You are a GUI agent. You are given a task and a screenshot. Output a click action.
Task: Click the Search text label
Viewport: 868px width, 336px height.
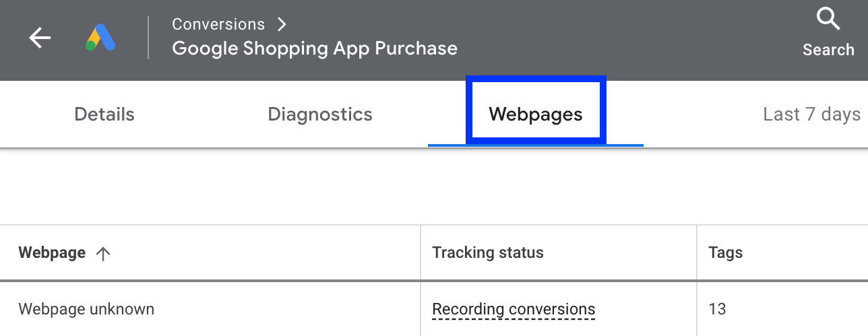828,50
